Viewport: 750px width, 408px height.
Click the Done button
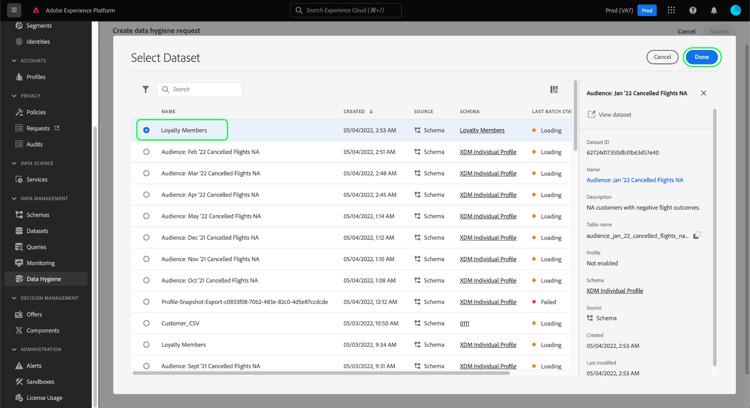click(x=701, y=57)
